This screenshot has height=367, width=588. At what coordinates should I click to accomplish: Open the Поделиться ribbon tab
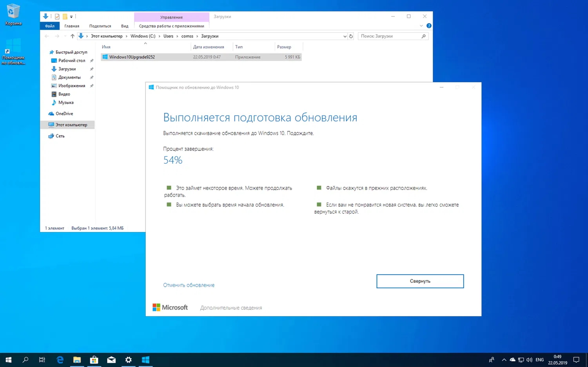point(100,26)
